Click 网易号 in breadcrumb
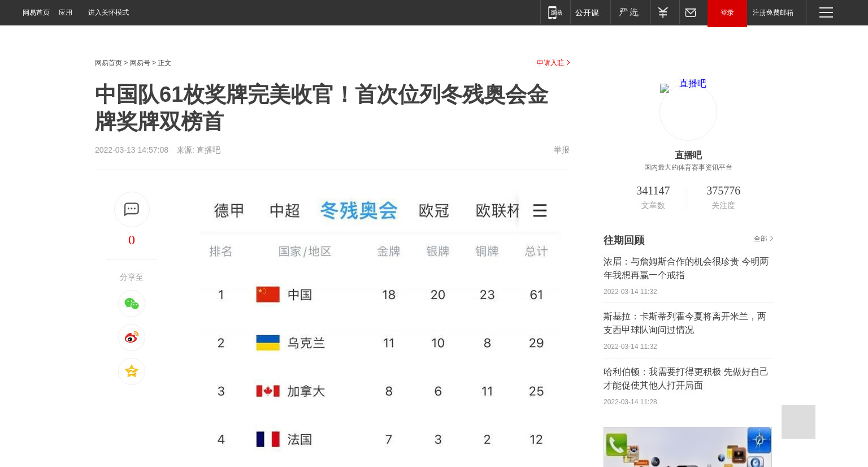868x467 pixels. (140, 63)
